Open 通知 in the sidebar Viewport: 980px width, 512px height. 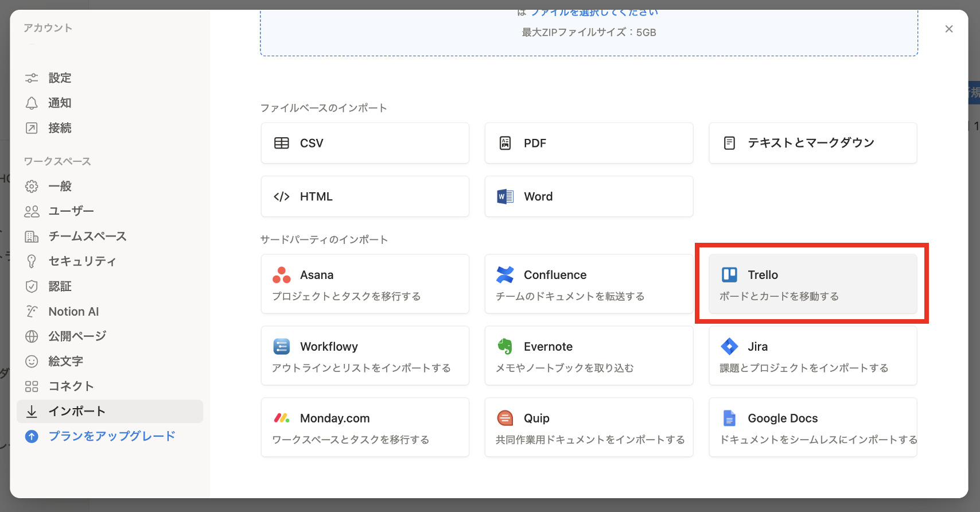tap(110, 103)
